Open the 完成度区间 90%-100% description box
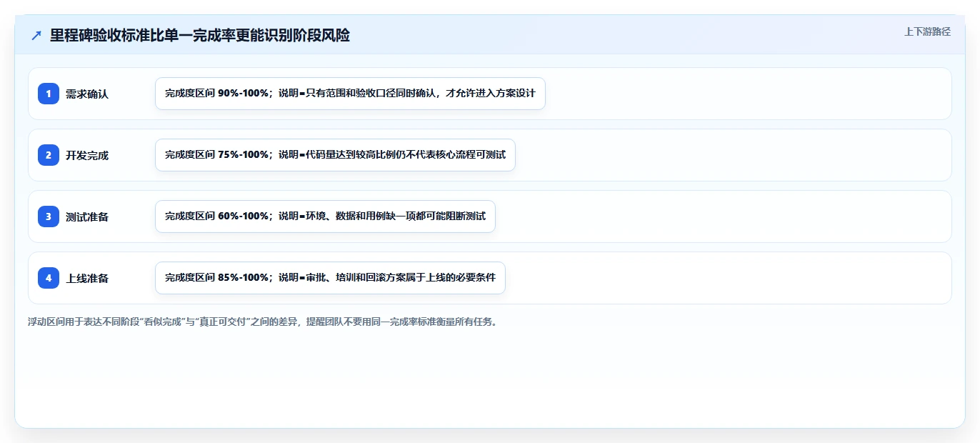The height and width of the screenshot is (443, 980). (x=350, y=94)
